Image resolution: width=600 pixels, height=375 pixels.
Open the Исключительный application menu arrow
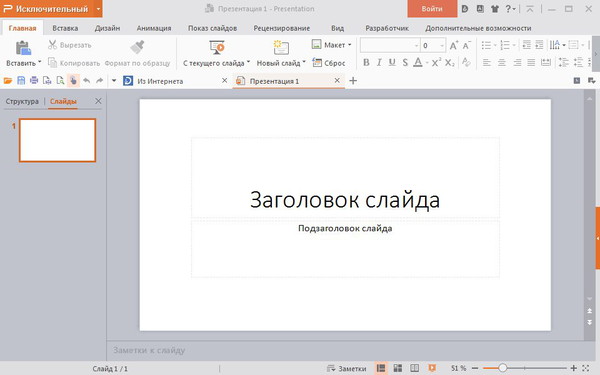[98, 9]
